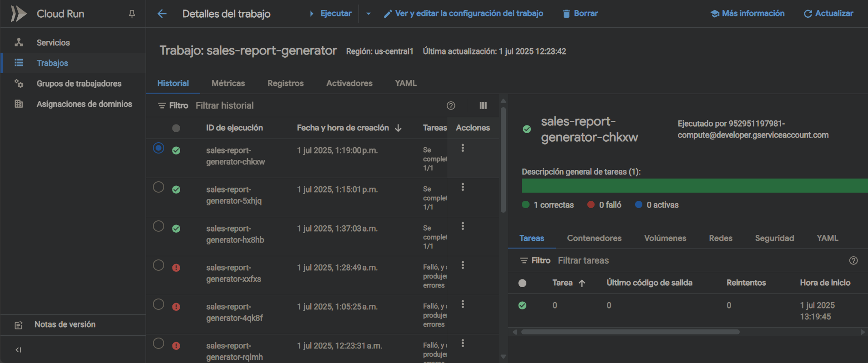
Task: Switch to the Redes tab
Action: tap(721, 238)
